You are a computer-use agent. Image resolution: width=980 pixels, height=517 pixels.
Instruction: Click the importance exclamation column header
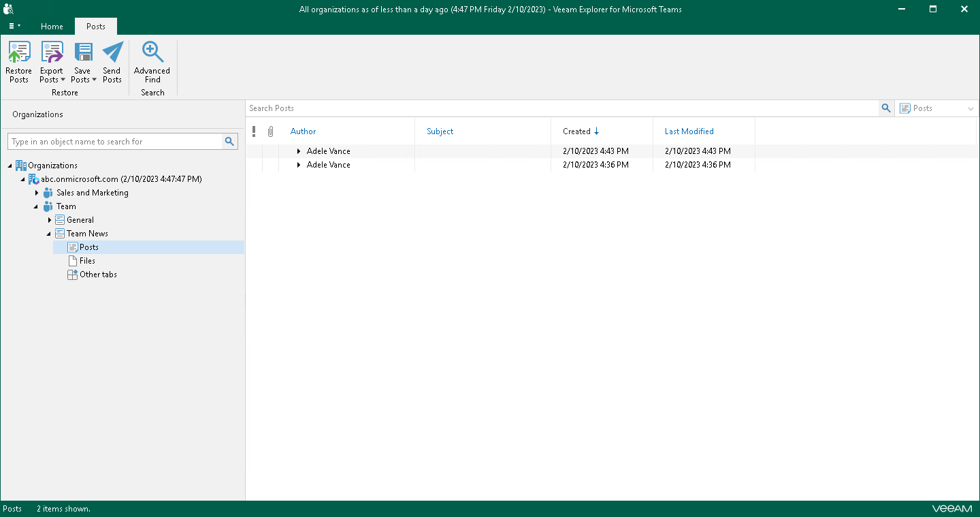(254, 131)
